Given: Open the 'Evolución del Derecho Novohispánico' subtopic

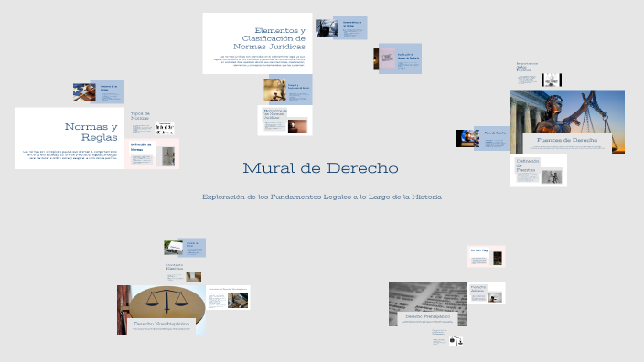Looking at the screenshot, I should click(x=228, y=298).
